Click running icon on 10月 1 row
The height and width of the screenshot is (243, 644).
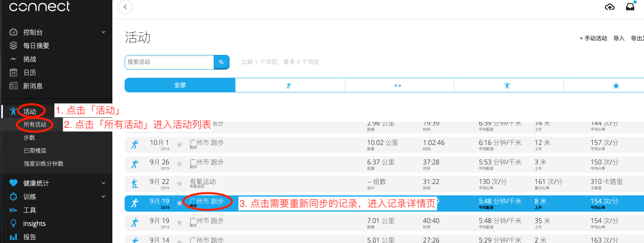coord(135,144)
